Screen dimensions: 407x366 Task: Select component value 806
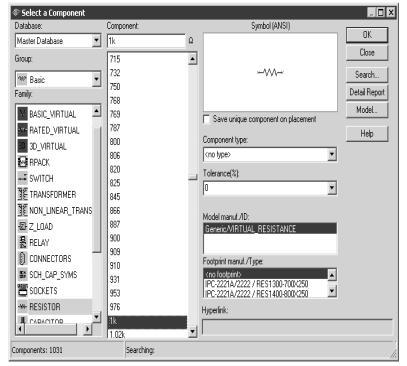115,155
